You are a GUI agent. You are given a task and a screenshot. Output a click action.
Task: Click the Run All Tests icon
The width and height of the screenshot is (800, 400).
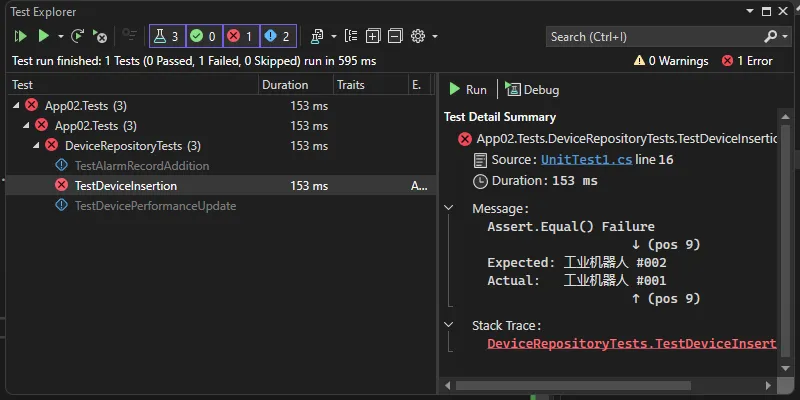[20, 36]
